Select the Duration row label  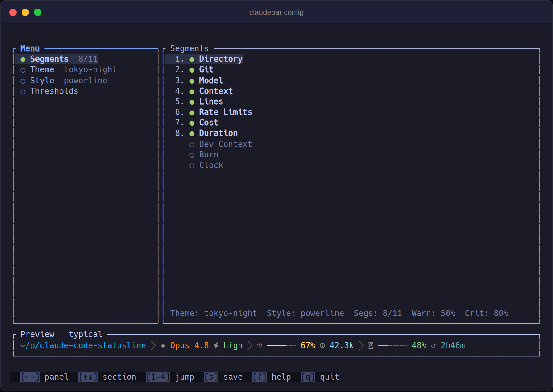coord(218,133)
